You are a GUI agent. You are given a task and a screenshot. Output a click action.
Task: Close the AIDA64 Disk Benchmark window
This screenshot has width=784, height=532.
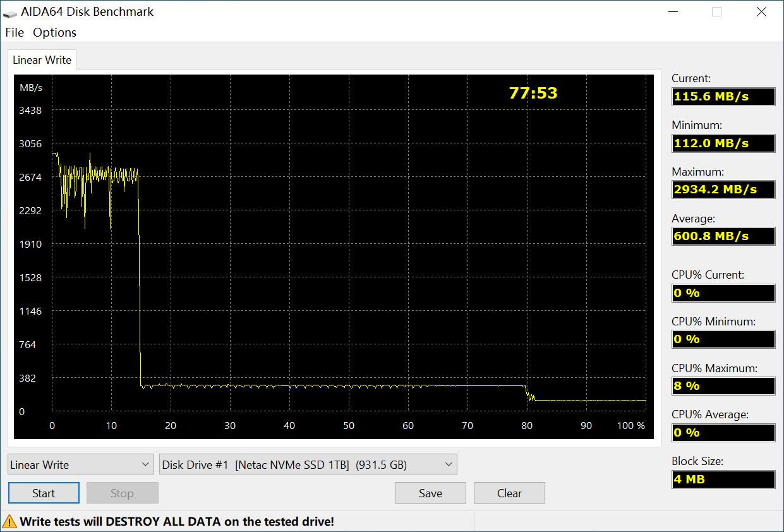click(761, 12)
